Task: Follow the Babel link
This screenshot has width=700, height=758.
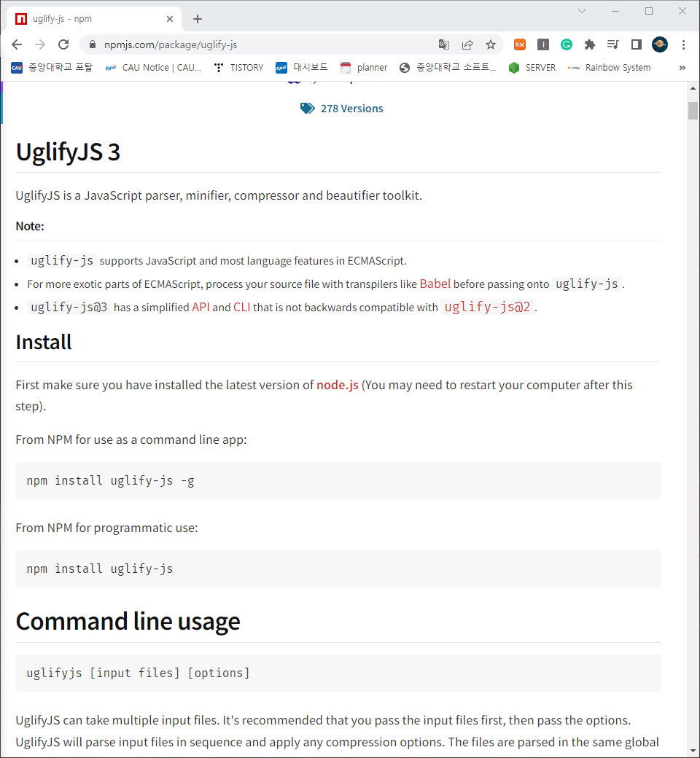Action: point(435,284)
